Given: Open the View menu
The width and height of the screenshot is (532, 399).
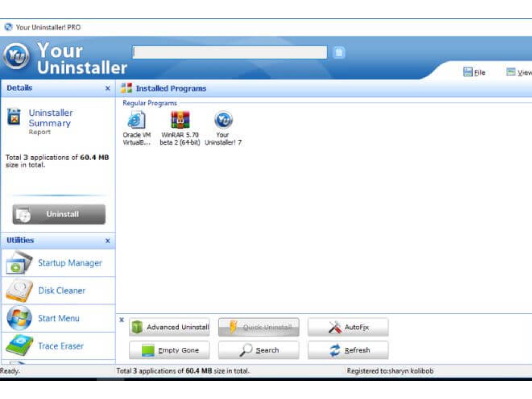Looking at the screenshot, I should pos(519,72).
